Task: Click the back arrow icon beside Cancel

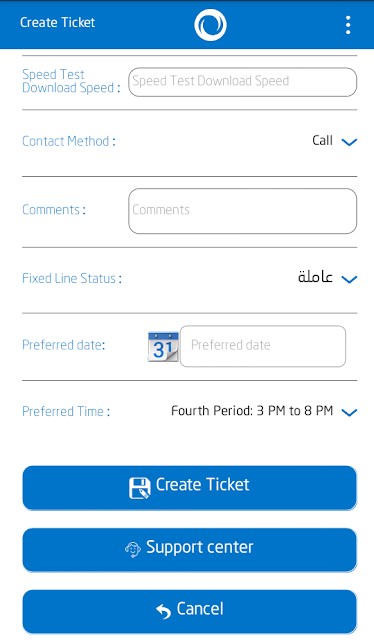Action: [163, 611]
